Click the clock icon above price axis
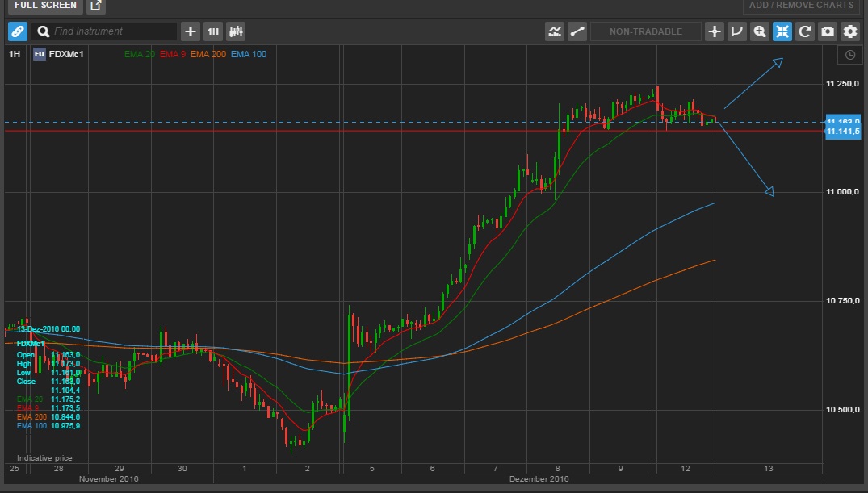This screenshot has height=493, width=868. pos(849,55)
